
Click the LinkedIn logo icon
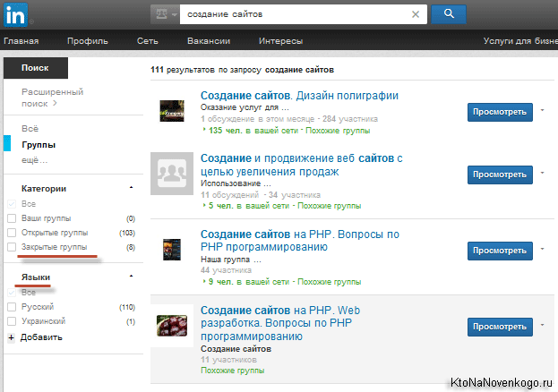click(x=15, y=14)
